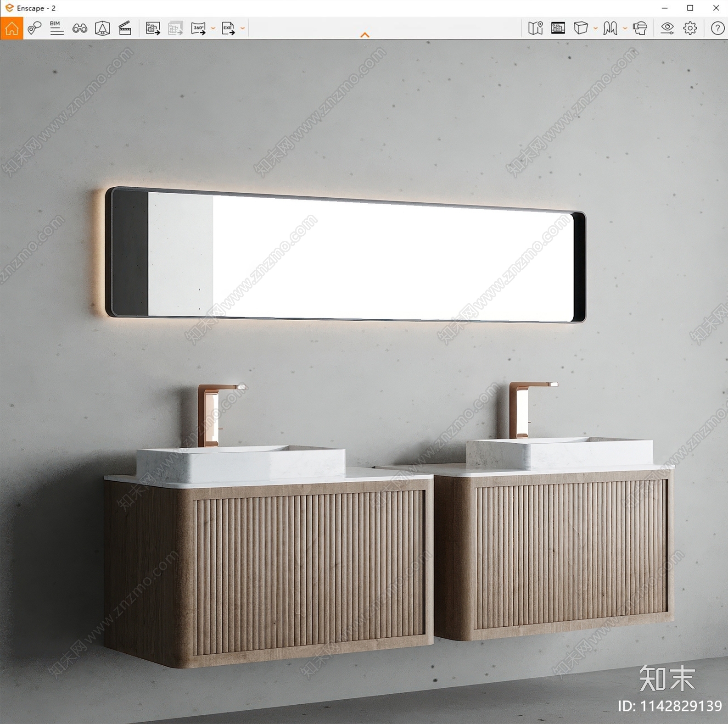This screenshot has height=724, width=728.
Task: Close the Enscape window
Action: point(716,8)
